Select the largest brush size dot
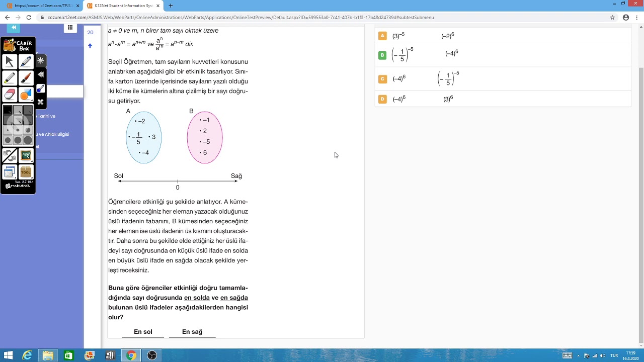Screen dimensions: 644x362 tap(28, 140)
